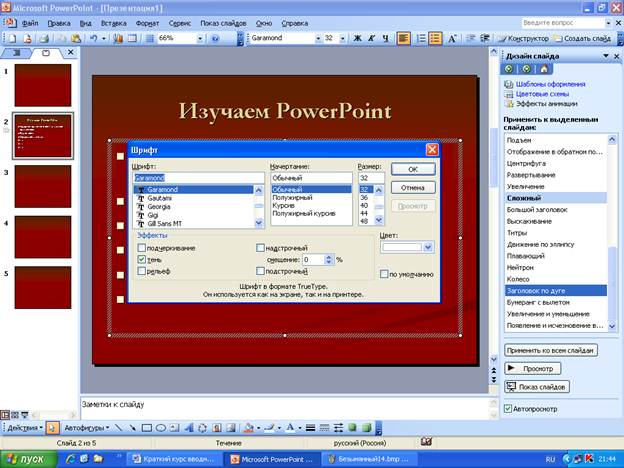
Task: Click the line style icon
Action: point(310,428)
